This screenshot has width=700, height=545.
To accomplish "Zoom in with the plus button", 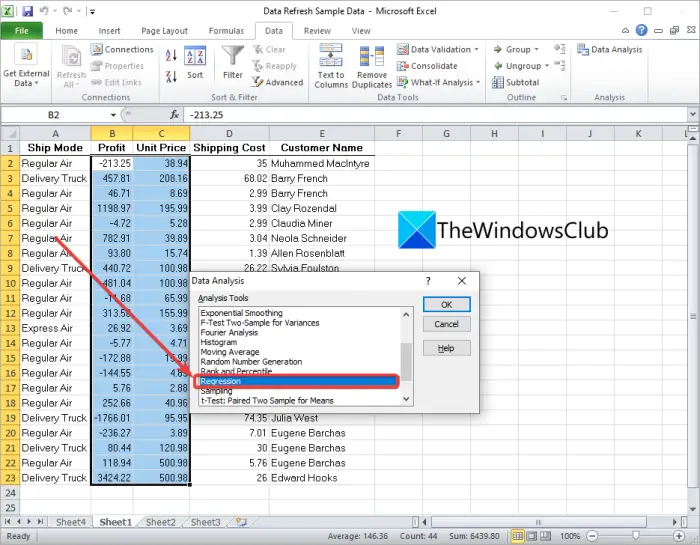I will 679,536.
